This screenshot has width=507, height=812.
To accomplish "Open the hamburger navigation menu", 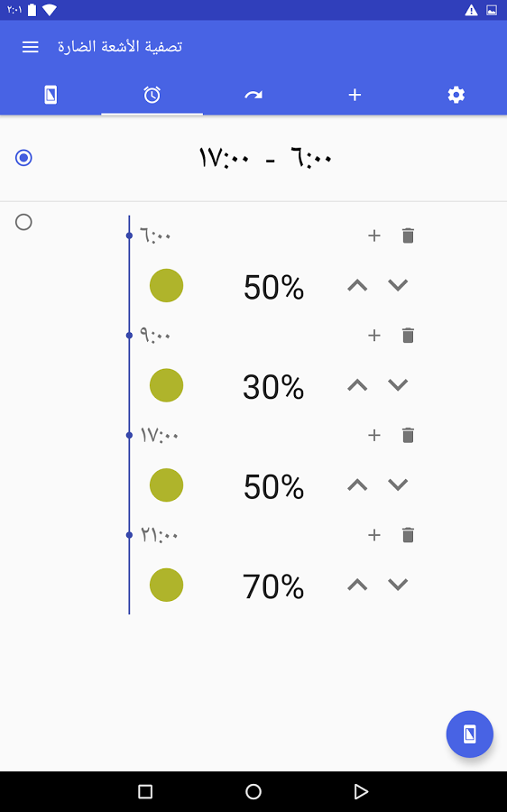I will click(x=30, y=47).
